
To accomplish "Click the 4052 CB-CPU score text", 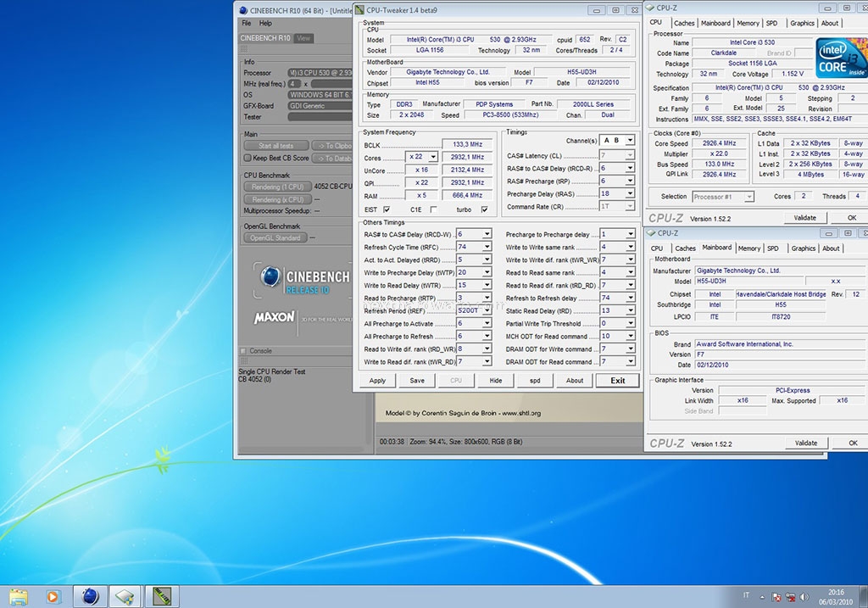I will 332,187.
